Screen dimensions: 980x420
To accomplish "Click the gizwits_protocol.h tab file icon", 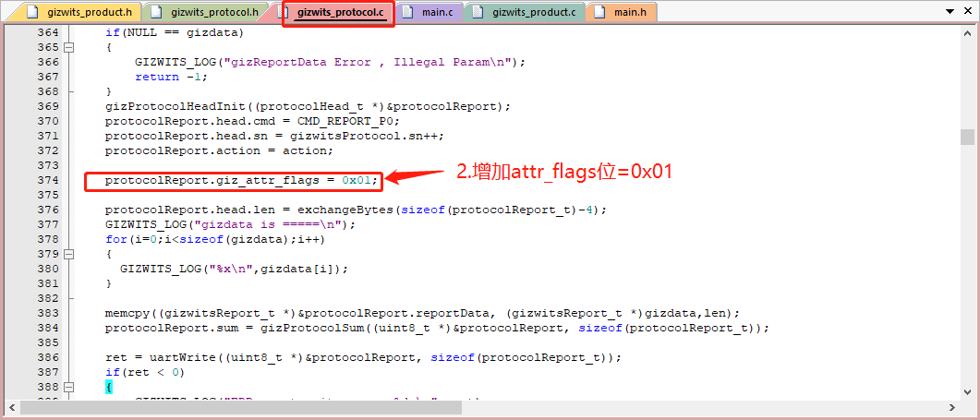I will tap(157, 13).
